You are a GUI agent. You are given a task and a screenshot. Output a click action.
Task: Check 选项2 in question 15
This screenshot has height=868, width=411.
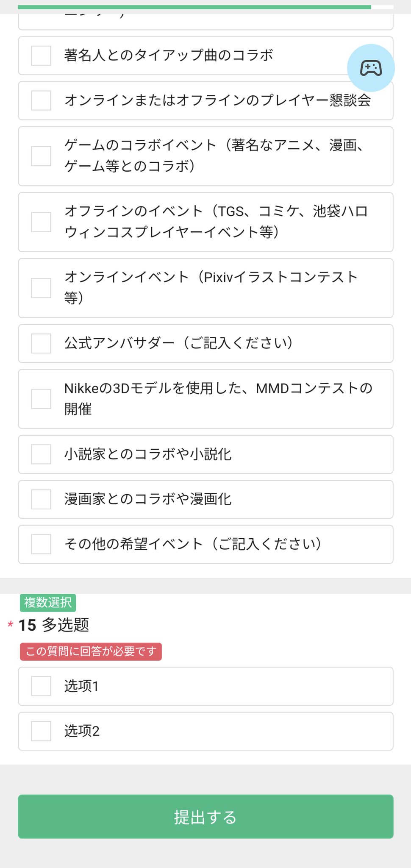(x=41, y=731)
